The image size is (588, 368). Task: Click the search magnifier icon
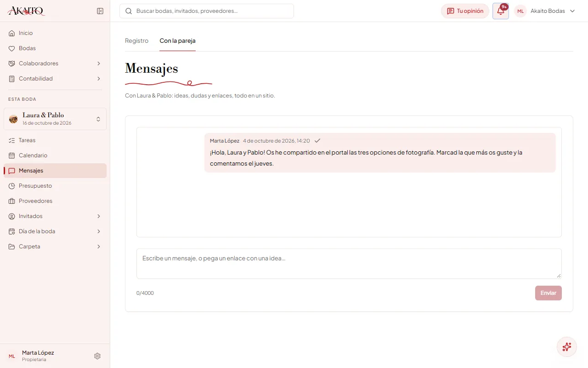coord(129,11)
